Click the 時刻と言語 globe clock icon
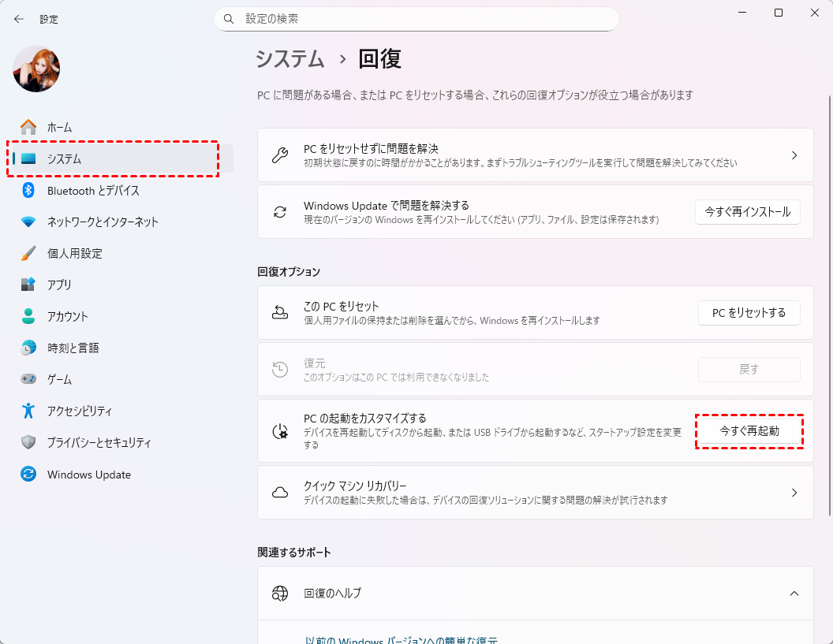The image size is (833, 644). coord(28,348)
